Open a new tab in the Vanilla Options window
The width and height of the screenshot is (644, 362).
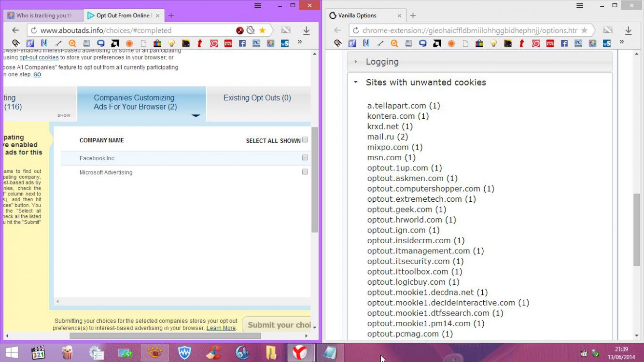pos(413,15)
